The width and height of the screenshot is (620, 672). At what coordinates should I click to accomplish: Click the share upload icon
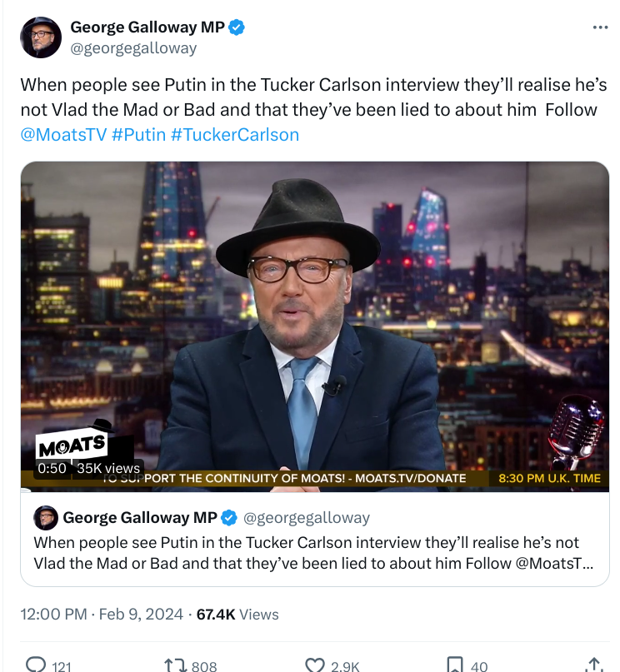tap(594, 665)
